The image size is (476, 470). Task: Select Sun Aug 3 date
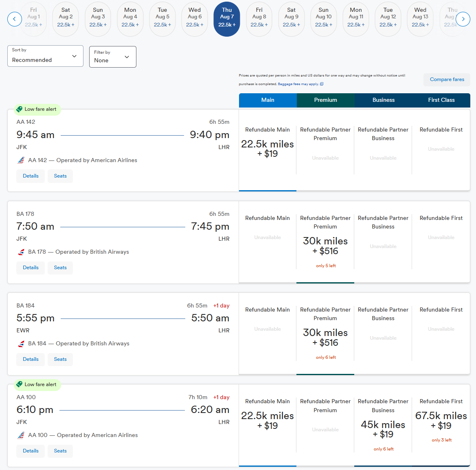(98, 19)
